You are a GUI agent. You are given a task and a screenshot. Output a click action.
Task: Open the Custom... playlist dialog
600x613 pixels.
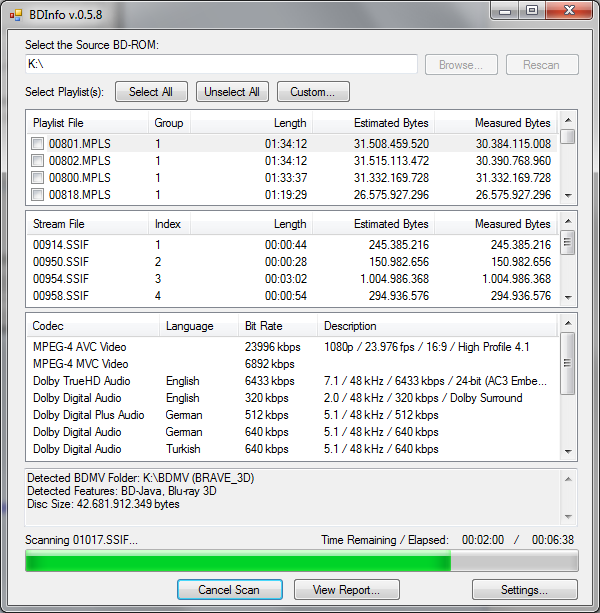click(x=313, y=92)
